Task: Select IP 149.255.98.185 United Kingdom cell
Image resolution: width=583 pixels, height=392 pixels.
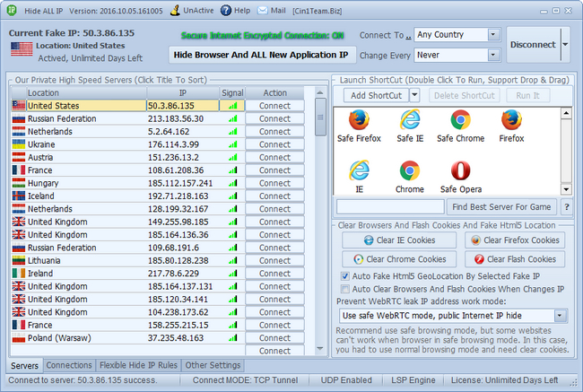Action: (x=183, y=222)
